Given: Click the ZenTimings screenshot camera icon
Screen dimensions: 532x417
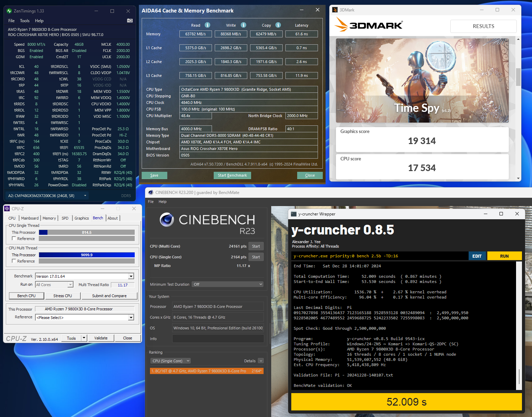Looking at the screenshot, I should (x=130, y=21).
